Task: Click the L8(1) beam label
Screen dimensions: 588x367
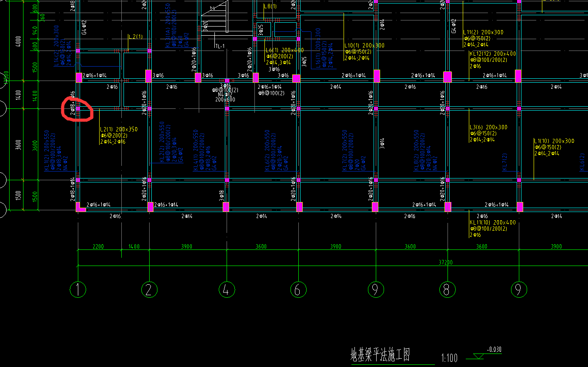Action: click(x=270, y=7)
